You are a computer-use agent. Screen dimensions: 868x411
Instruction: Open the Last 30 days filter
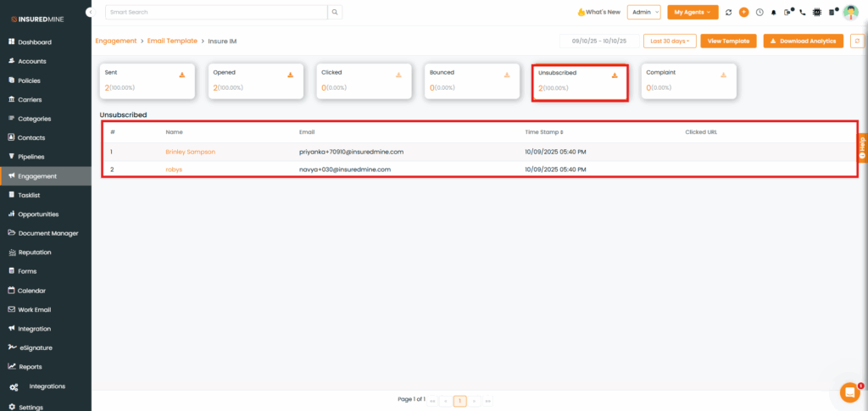(669, 41)
